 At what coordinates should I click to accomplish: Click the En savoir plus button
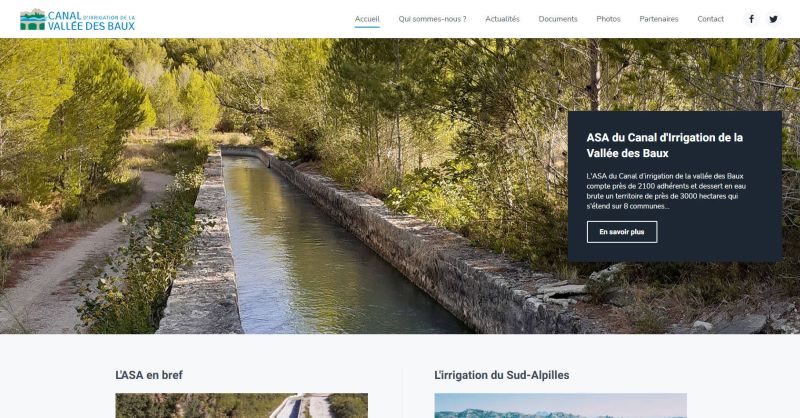tap(621, 232)
